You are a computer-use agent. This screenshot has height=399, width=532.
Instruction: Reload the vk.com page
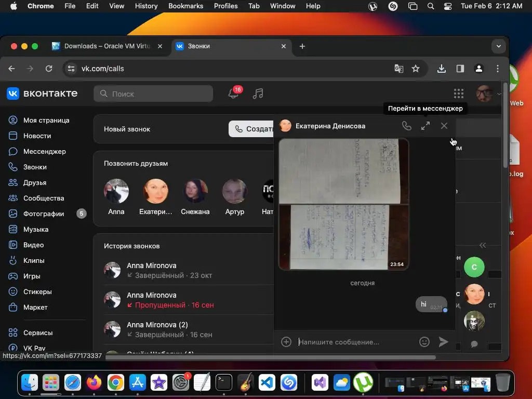click(x=49, y=69)
